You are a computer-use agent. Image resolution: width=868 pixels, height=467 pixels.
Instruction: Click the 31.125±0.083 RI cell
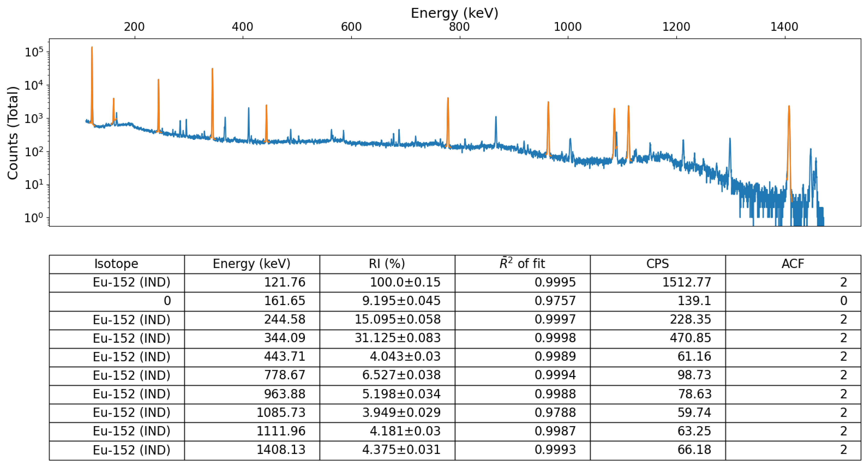(397, 338)
